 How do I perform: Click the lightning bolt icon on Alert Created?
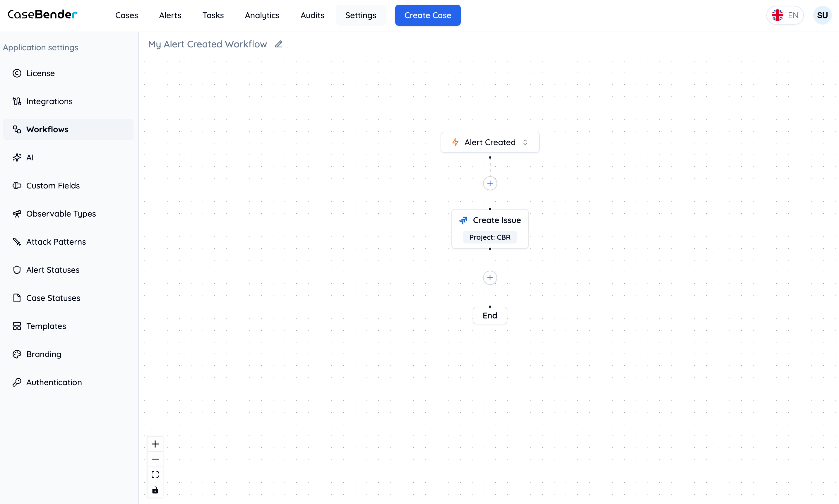456,142
